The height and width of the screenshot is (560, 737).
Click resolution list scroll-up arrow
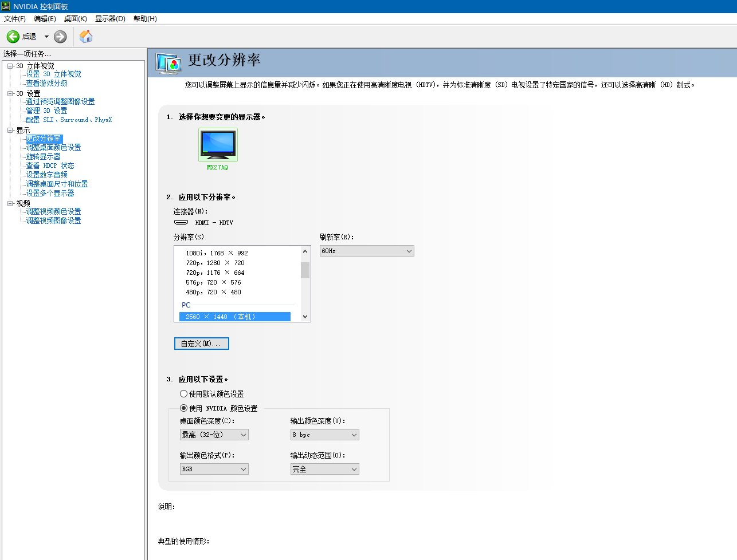[305, 251]
